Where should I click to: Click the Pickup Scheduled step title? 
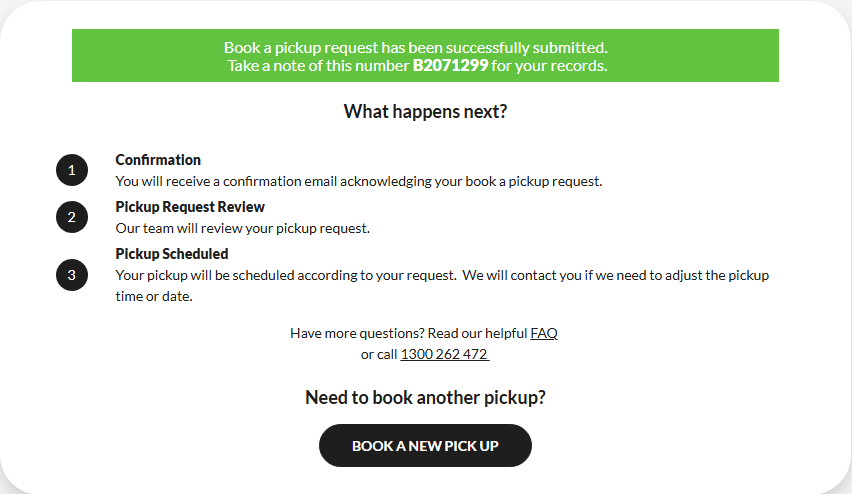[x=172, y=254]
